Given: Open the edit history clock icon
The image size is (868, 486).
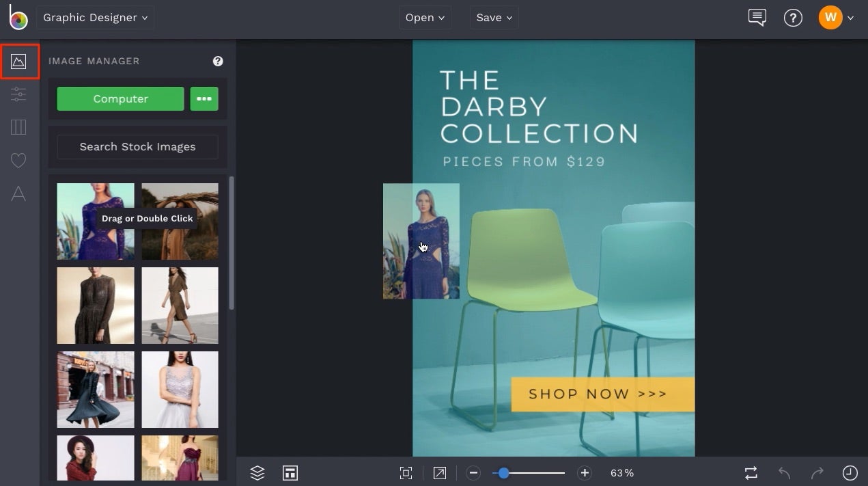Looking at the screenshot, I should pyautogui.click(x=850, y=472).
